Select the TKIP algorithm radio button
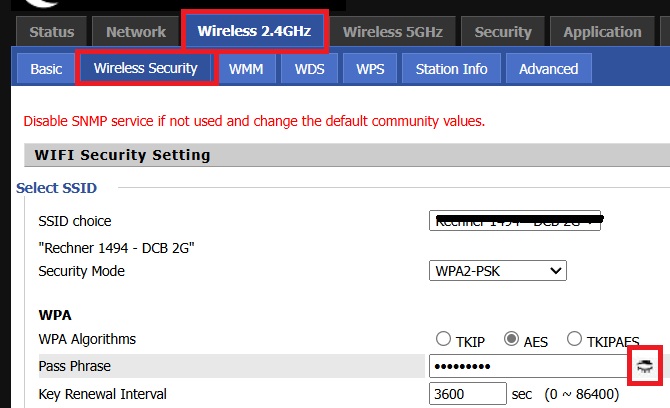The width and height of the screenshot is (670, 408). [443, 339]
